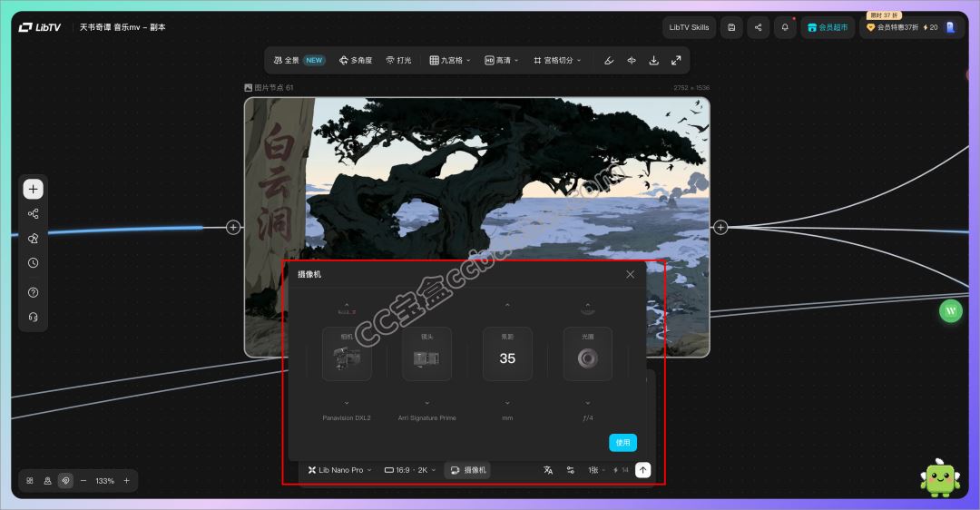Click down arrow below 相机 camera card

(x=347, y=403)
